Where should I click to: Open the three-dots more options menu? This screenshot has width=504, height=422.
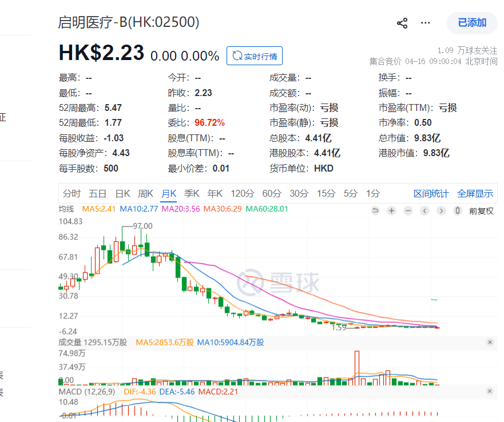tap(425, 23)
